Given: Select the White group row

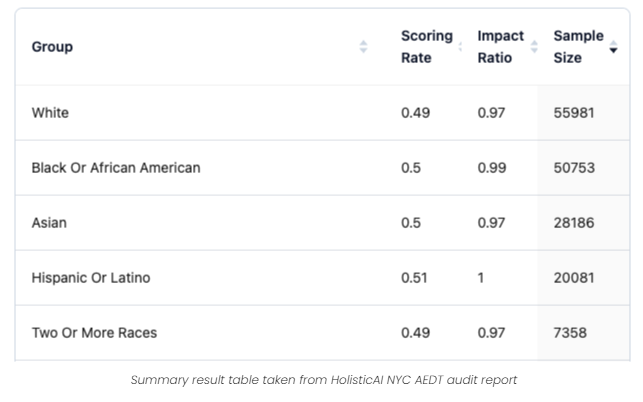Looking at the screenshot, I should coord(322,113).
